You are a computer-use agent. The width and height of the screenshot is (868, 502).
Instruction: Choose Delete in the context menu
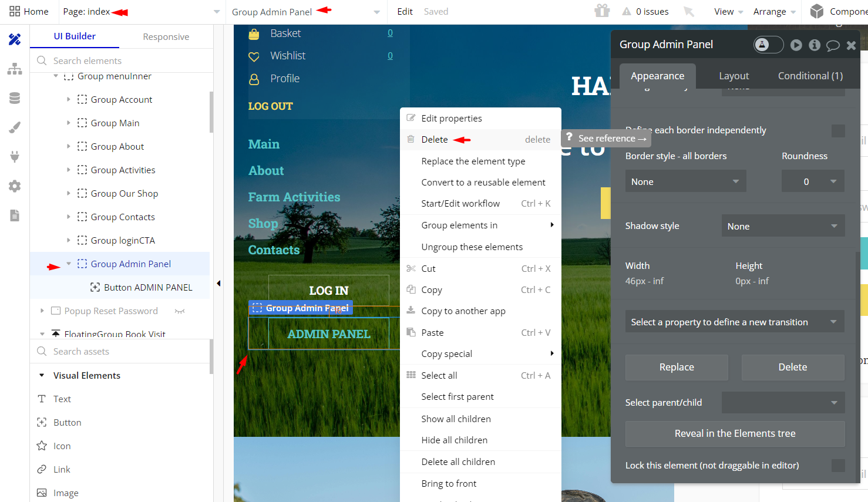[x=480, y=140]
